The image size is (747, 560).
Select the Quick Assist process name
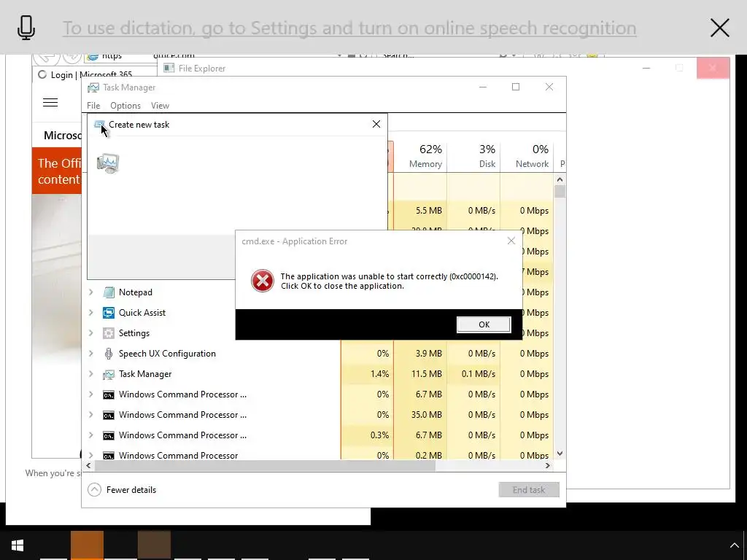[x=142, y=312]
